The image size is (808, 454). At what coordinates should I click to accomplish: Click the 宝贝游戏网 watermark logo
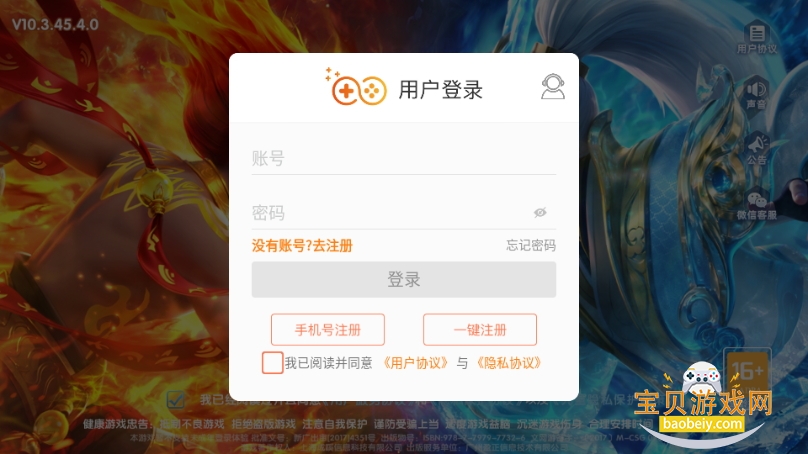703,403
